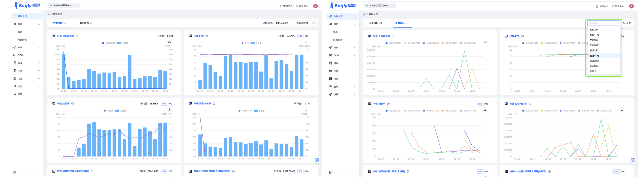
Task: Select P50 on 内存-32位虚拟内存 card in left screenshot
Action: (301, 171)
